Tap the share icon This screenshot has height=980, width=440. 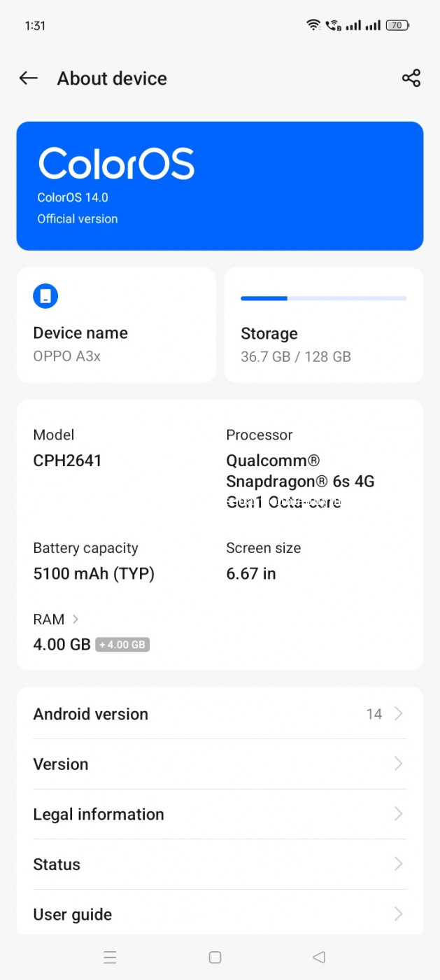(x=411, y=78)
